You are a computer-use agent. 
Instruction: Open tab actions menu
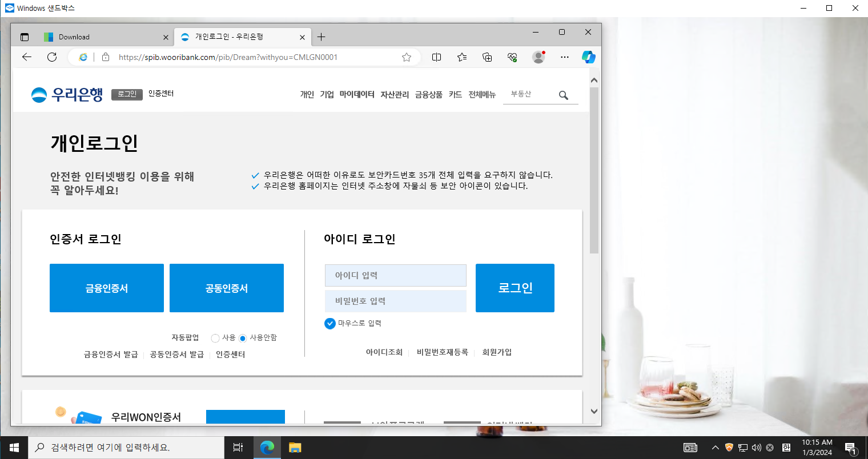[x=25, y=37]
